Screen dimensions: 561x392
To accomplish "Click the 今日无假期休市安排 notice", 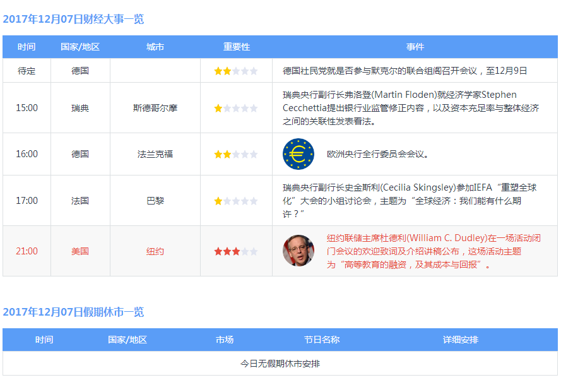I will tap(280, 364).
